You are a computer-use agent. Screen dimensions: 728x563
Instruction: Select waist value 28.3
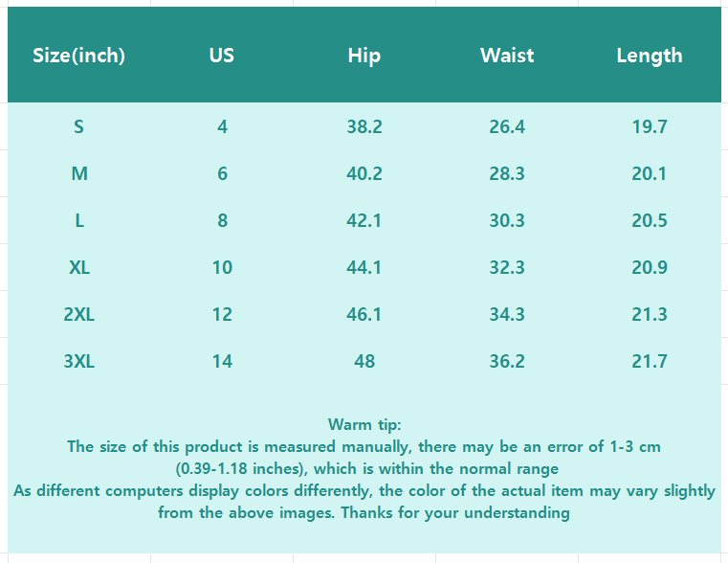pyautogui.click(x=507, y=173)
